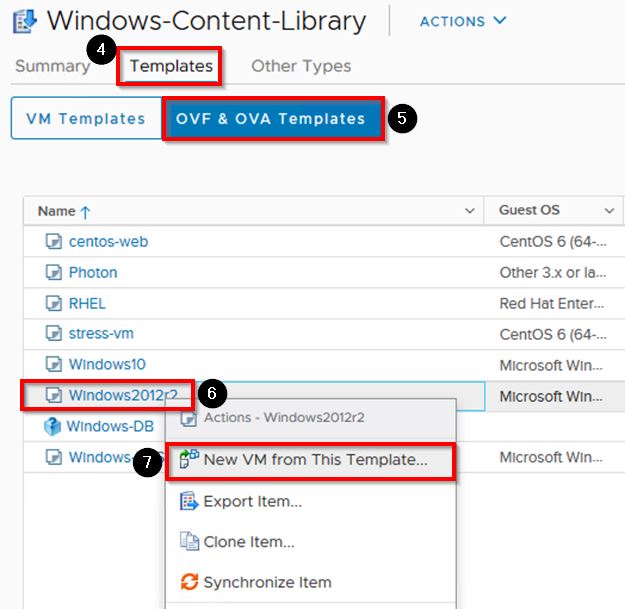
Task: Switch to the Summary tab
Action: (52, 66)
